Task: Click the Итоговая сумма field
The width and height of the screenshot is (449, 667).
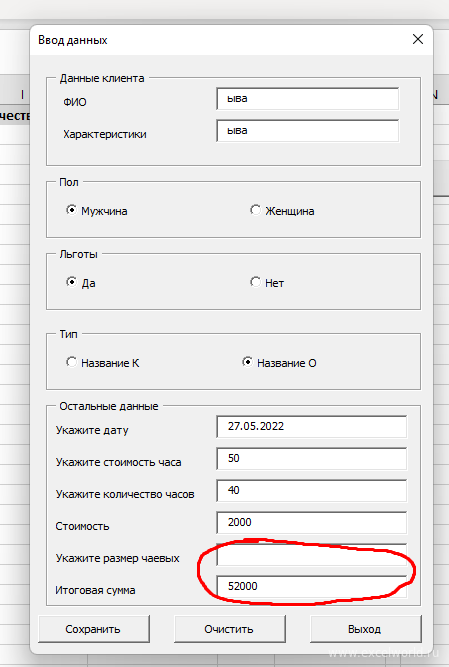Action: click(311, 586)
